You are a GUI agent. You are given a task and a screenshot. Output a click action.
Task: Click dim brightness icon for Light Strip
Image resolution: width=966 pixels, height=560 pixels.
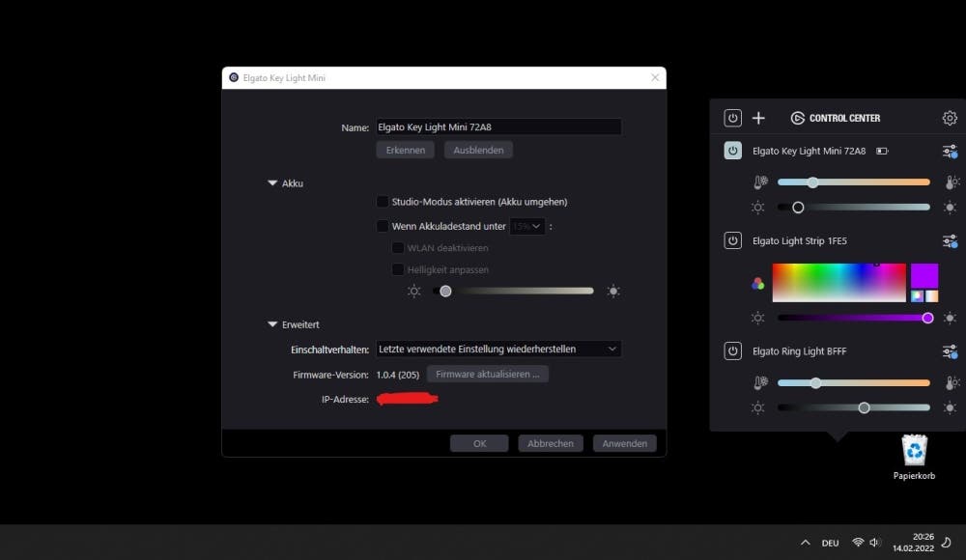pos(757,318)
